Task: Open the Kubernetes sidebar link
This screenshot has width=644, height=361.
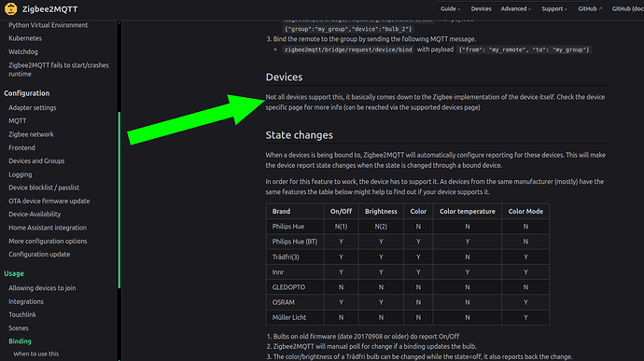Action: 25,38
